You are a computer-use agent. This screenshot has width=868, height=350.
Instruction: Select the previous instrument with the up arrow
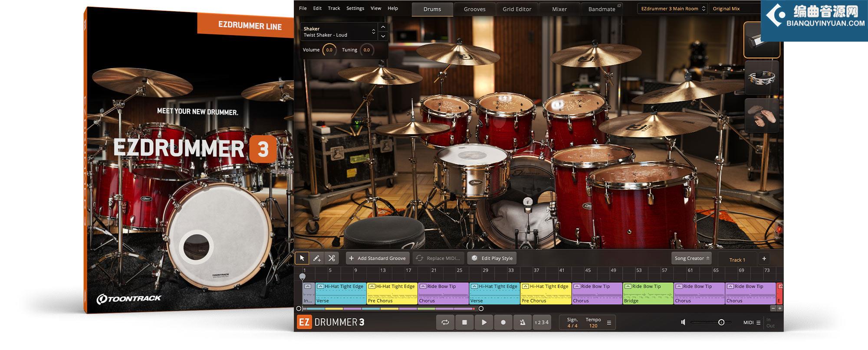tap(383, 27)
